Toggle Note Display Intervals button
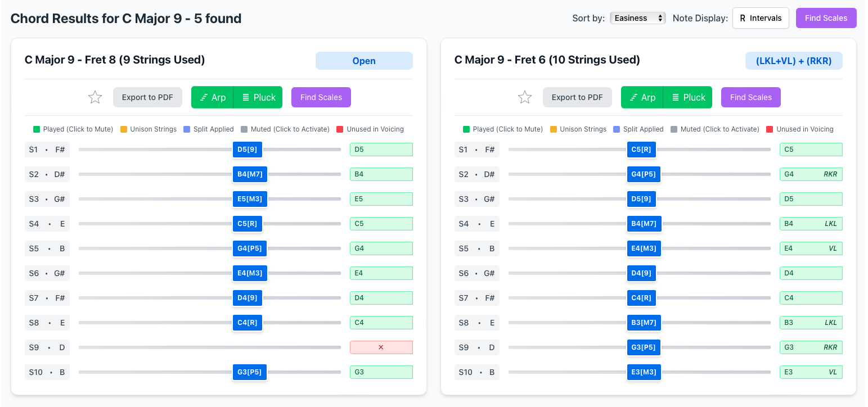The height and width of the screenshot is (407, 868). pyautogui.click(x=760, y=18)
